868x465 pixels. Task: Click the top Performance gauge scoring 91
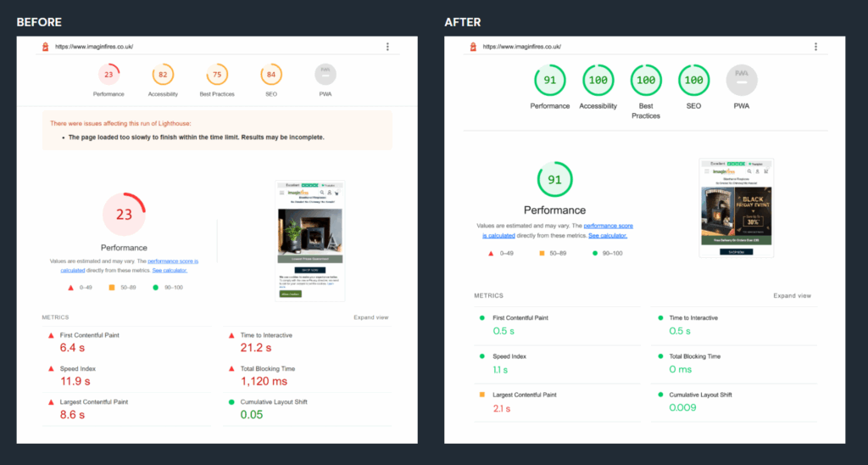coord(549,80)
